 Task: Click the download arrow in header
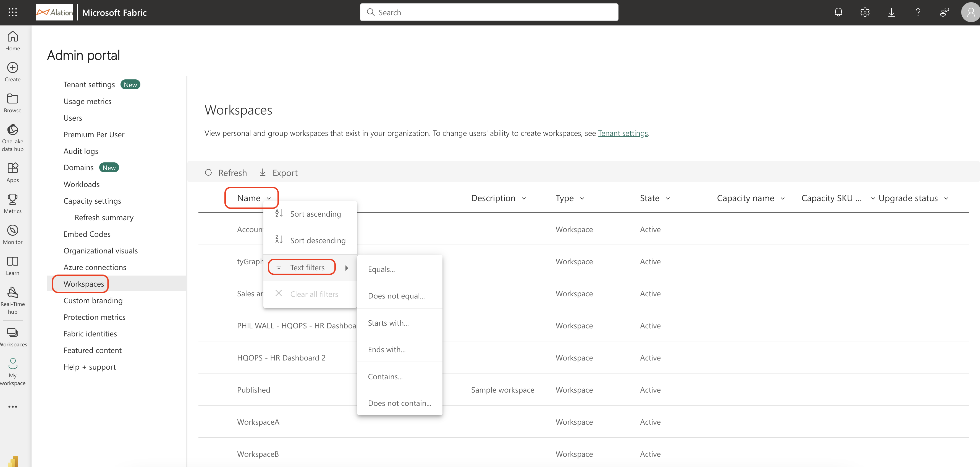[x=891, y=12]
